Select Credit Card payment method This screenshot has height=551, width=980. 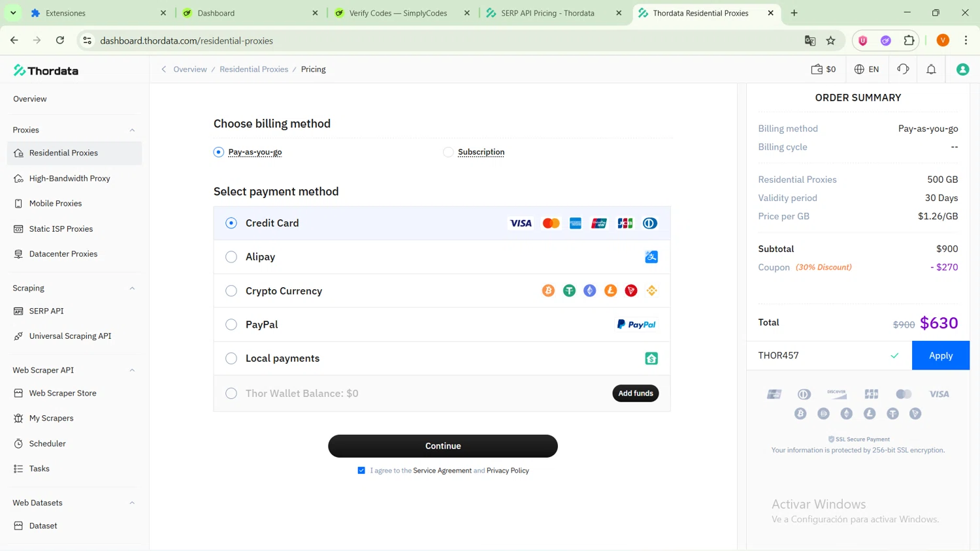point(231,223)
